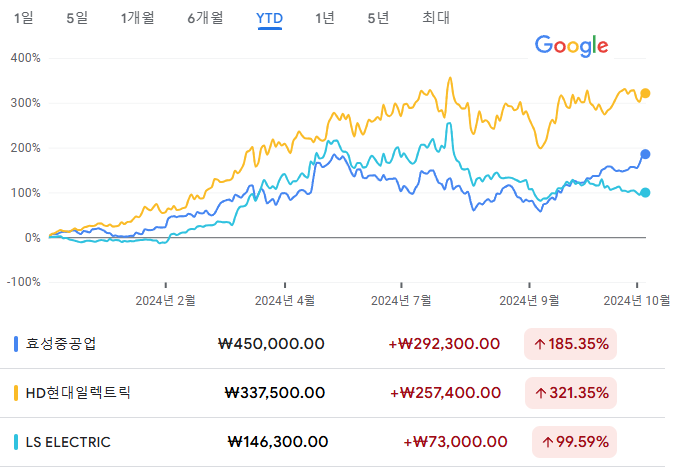Viewport: 679px width, 473px height.
Task: Click the 100% y-axis label
Action: point(26,193)
